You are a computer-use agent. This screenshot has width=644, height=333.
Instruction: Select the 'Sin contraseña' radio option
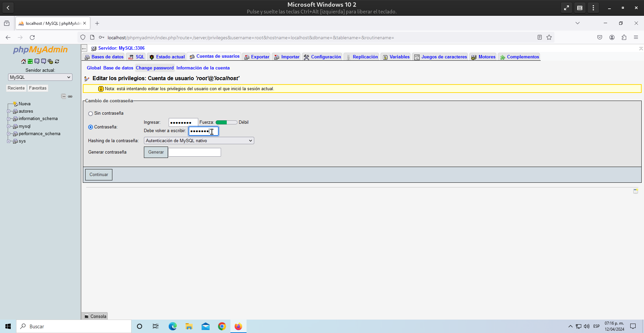pos(91,114)
